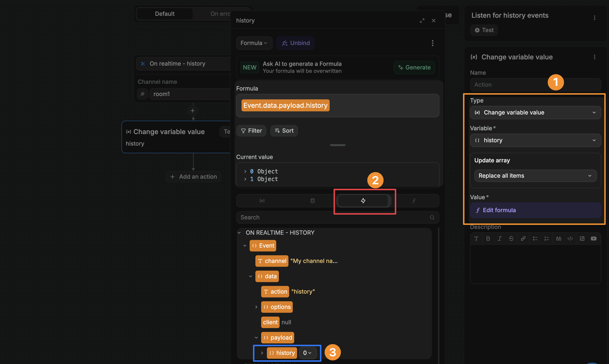The width and height of the screenshot is (609, 364).
Task: Click the Generate AI formula button
Action: click(414, 68)
